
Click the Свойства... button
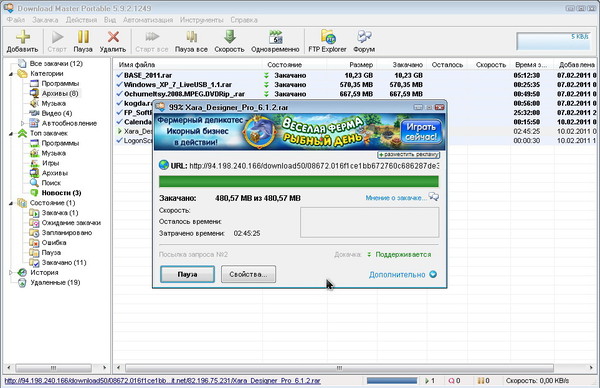(x=248, y=274)
